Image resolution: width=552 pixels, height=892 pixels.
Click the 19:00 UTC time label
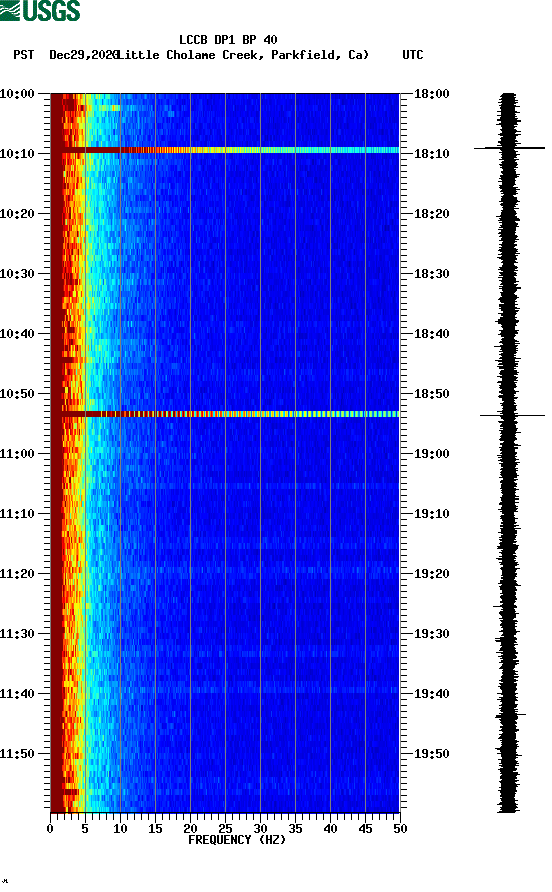pos(431,453)
